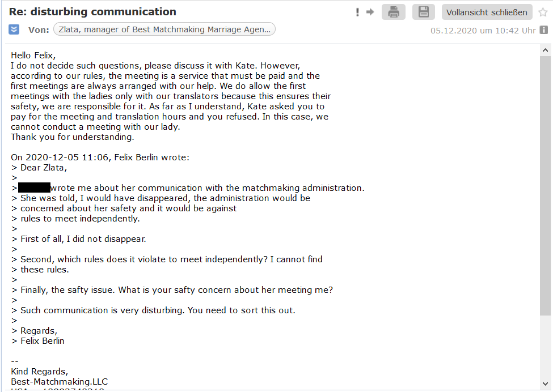Click the 'Hello Felix,' greeting line
The height and width of the screenshot is (392, 553).
33,56
